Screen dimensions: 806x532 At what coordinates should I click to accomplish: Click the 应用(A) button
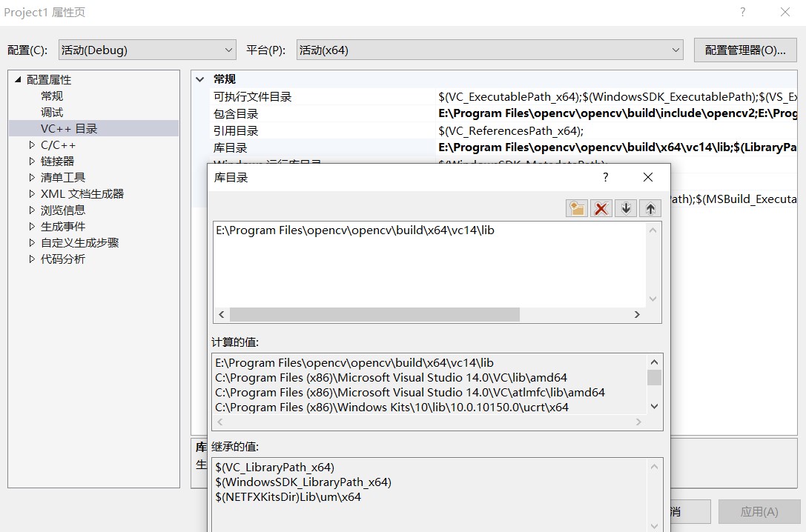tap(758, 511)
